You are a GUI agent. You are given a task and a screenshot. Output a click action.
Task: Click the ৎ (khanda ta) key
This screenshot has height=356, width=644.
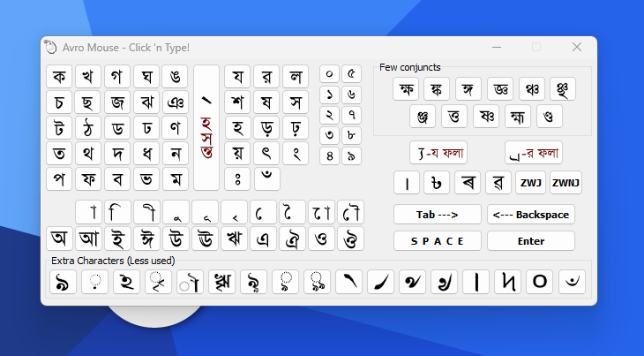point(266,154)
